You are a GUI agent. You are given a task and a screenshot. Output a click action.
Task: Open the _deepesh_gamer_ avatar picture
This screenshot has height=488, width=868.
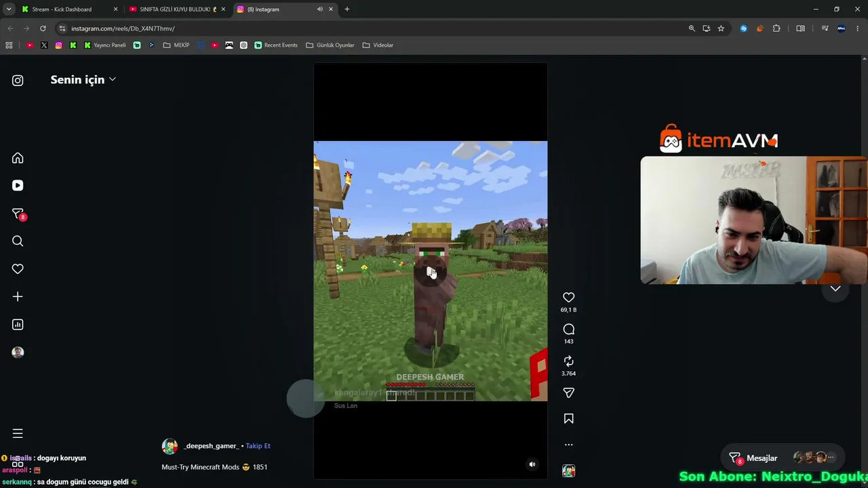(x=170, y=446)
